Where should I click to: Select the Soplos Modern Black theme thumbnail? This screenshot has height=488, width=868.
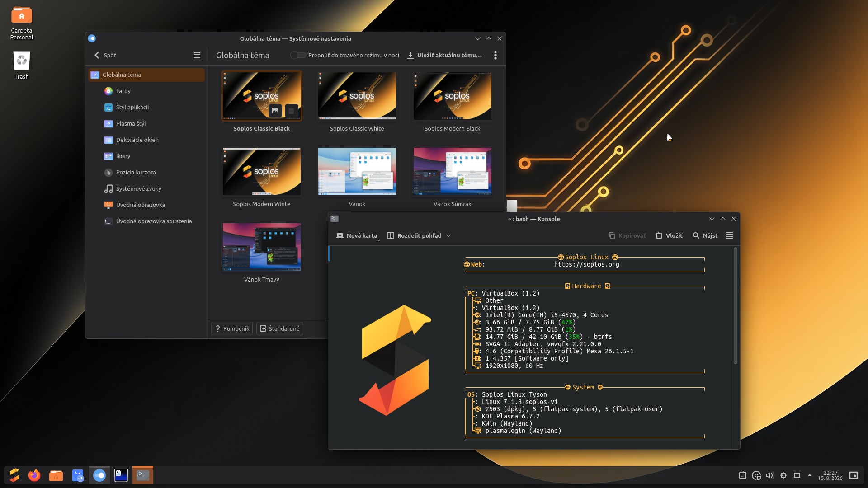(x=453, y=96)
